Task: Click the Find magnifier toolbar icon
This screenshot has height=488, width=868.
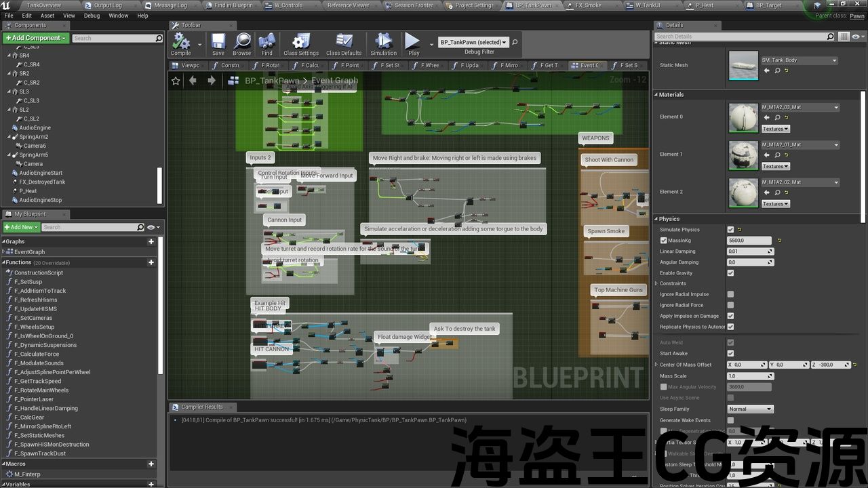Action: 267,43
